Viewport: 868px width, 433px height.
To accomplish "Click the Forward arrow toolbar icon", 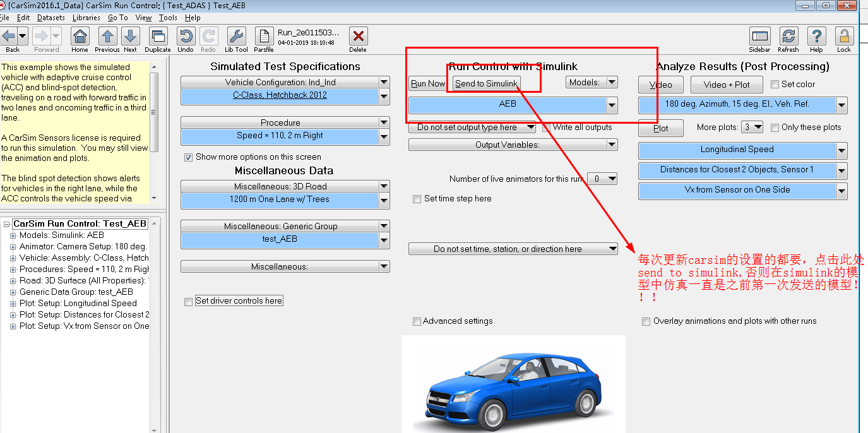I will pyautogui.click(x=42, y=35).
